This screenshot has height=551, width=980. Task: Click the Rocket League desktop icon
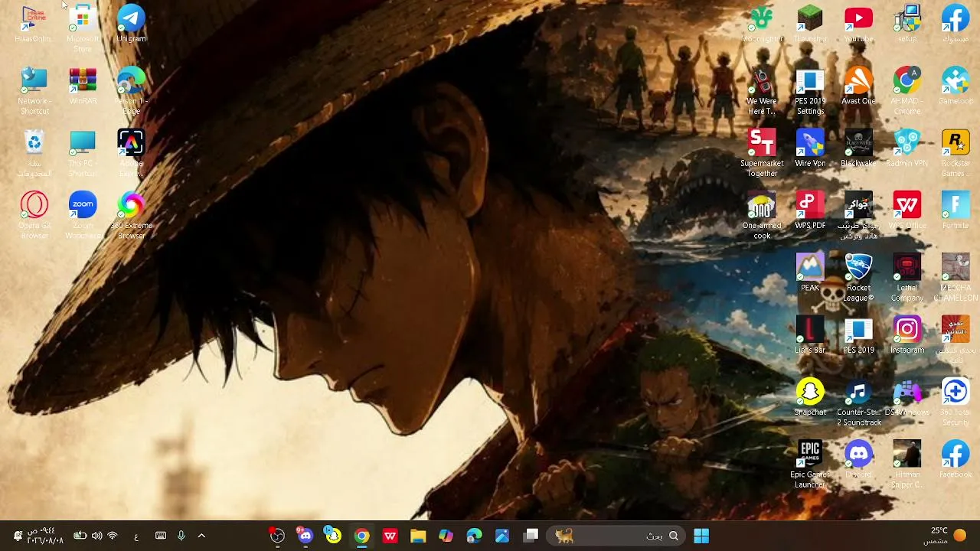click(858, 277)
